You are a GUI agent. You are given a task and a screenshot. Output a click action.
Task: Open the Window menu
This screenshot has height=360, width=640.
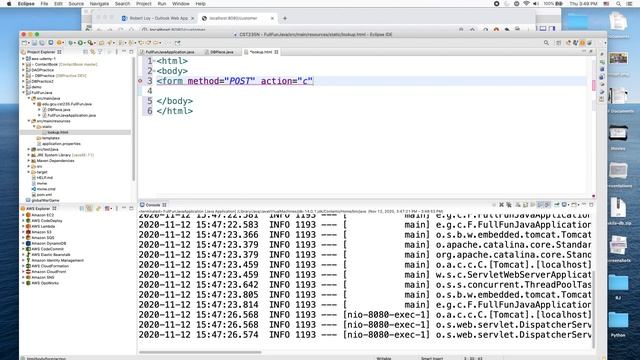(x=180, y=4)
